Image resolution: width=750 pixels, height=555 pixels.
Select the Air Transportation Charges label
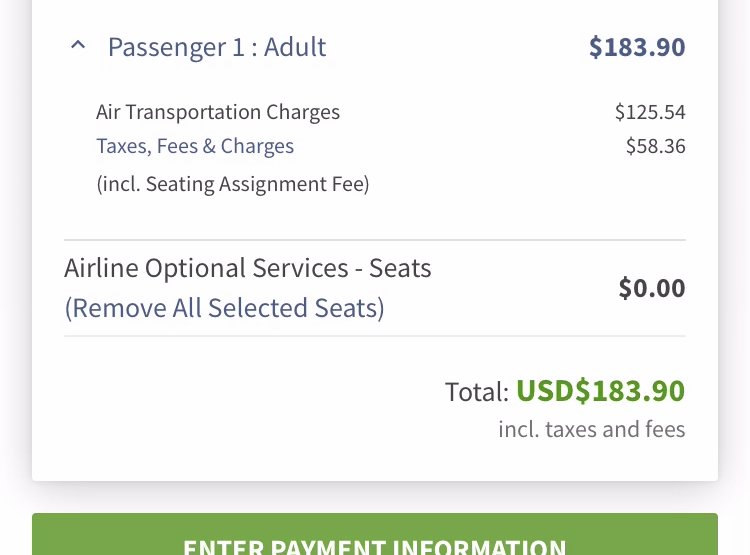point(218,112)
